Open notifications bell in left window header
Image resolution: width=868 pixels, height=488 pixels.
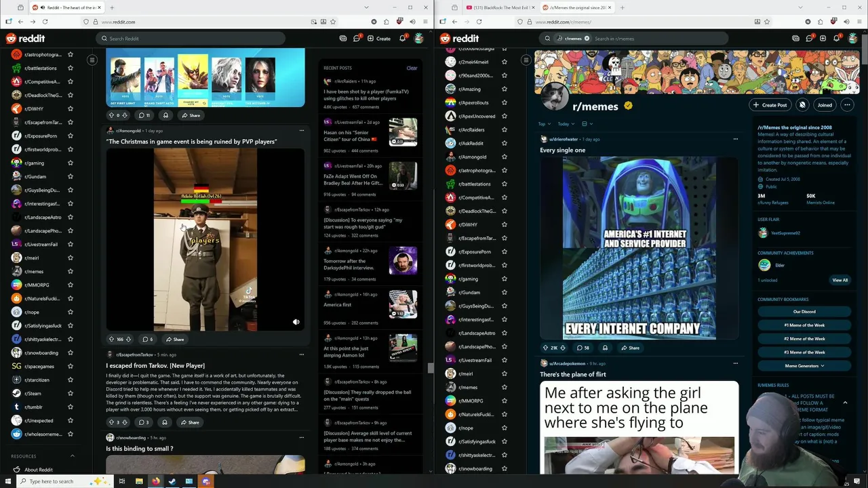point(402,39)
